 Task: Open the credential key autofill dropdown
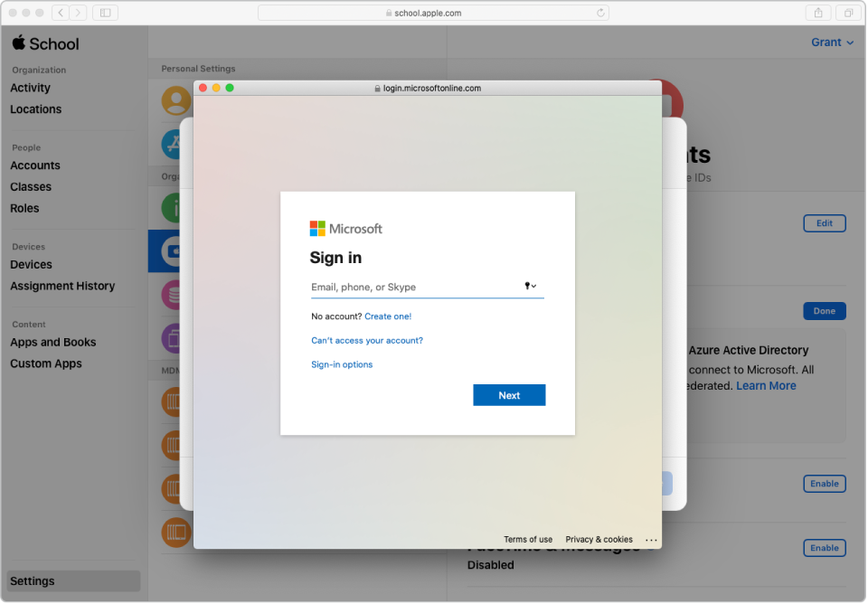coord(531,287)
